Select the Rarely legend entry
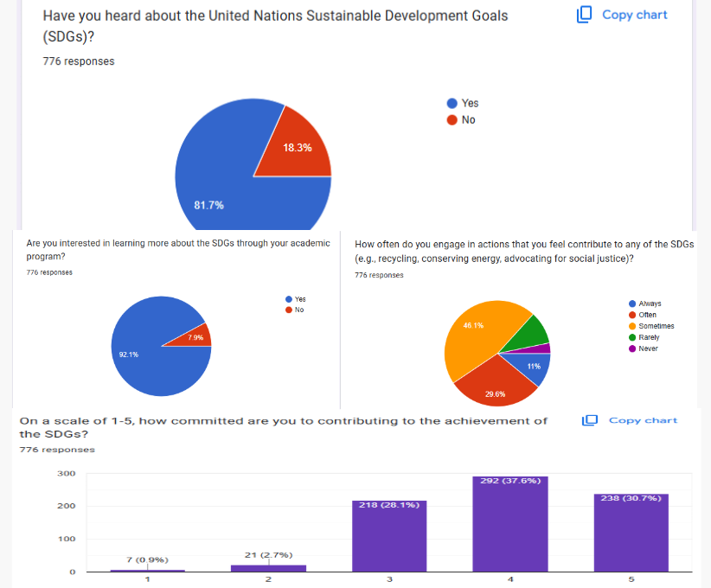 (648, 337)
